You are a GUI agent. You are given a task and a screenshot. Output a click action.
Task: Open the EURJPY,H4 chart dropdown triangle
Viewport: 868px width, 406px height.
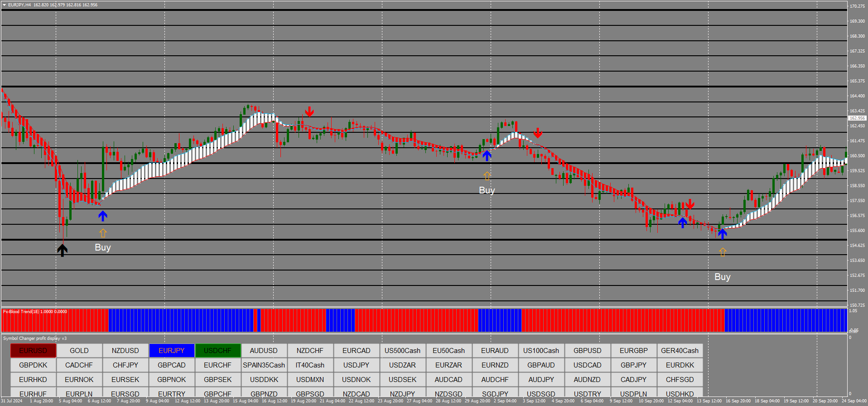pyautogui.click(x=4, y=5)
